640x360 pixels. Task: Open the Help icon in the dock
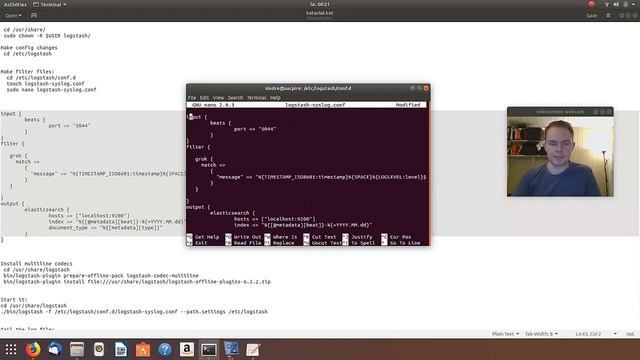point(165,349)
